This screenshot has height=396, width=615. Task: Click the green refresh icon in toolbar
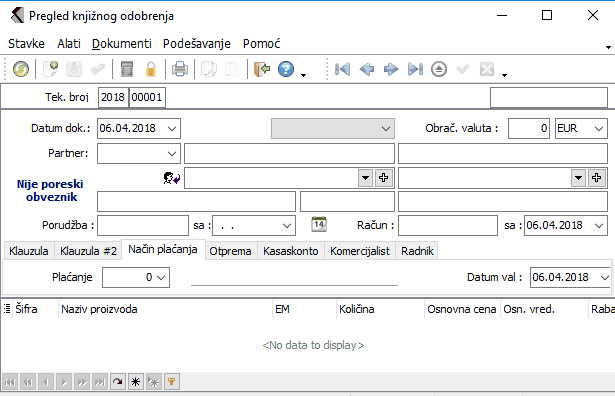pos(21,69)
